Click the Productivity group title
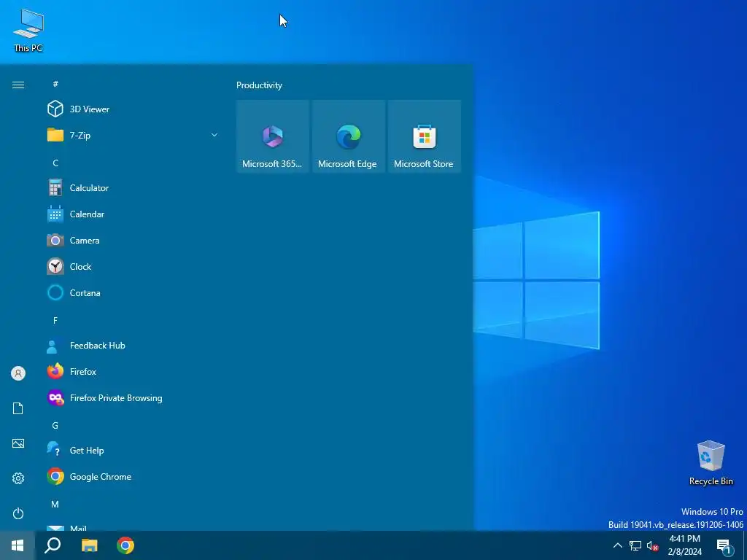Image resolution: width=747 pixels, height=560 pixels. (x=259, y=85)
